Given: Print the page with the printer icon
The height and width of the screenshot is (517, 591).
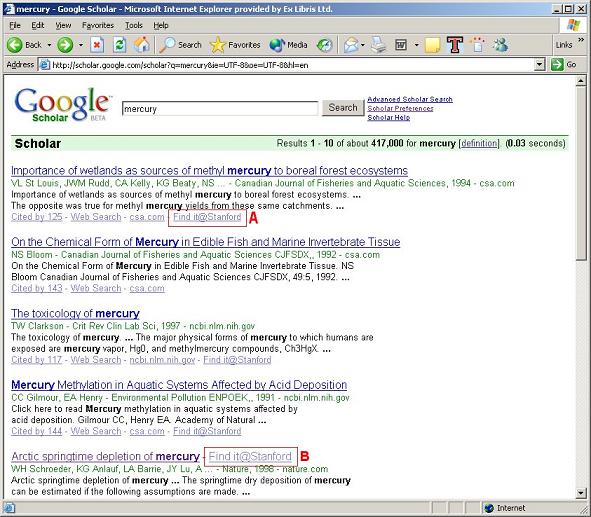Looking at the screenshot, I should click(378, 45).
